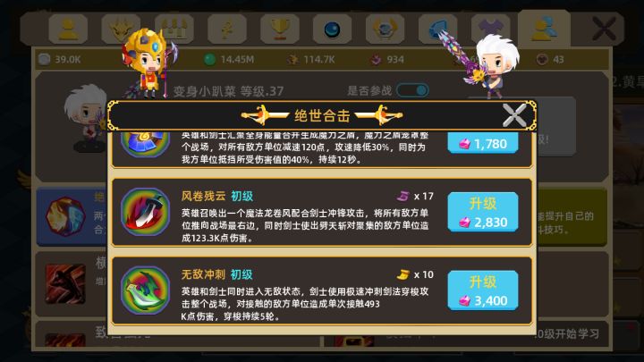644x362 pixels.
Task: Select the gold scroll item count
Action: click(415, 274)
